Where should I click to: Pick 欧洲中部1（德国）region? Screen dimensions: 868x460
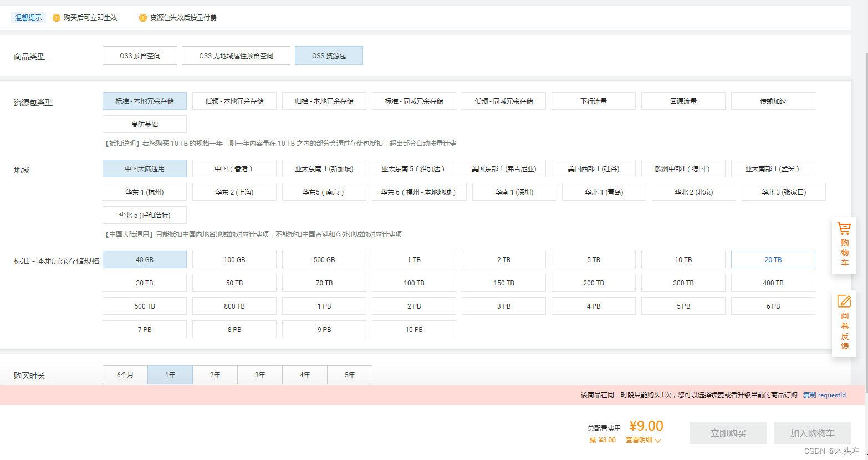click(x=683, y=168)
